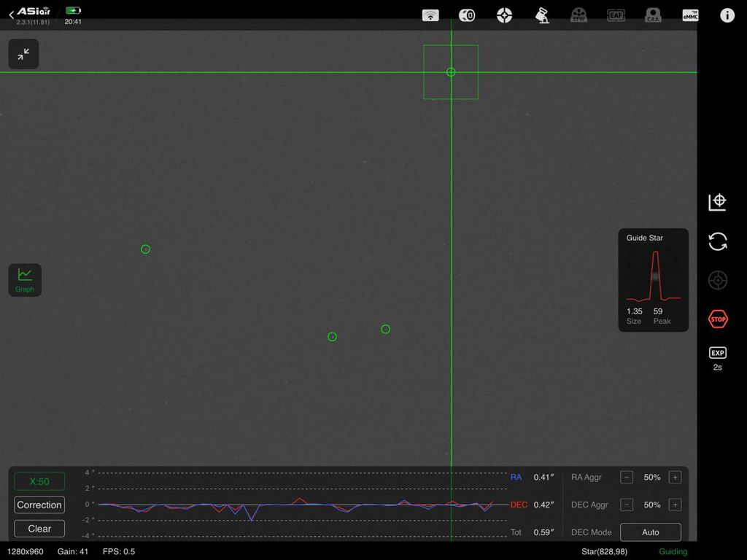Clear the guiding graph data
The width and height of the screenshot is (747, 560).
tap(39, 529)
